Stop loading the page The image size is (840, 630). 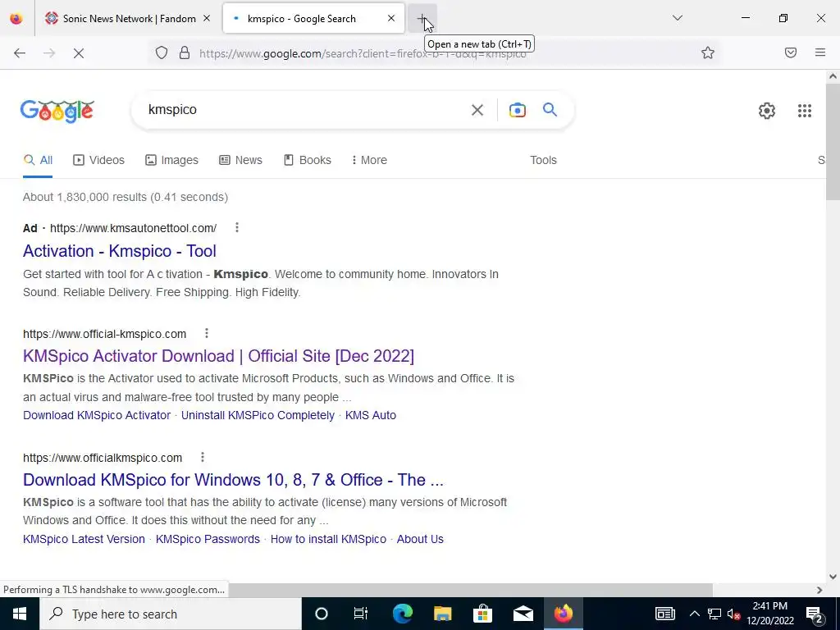(x=78, y=52)
